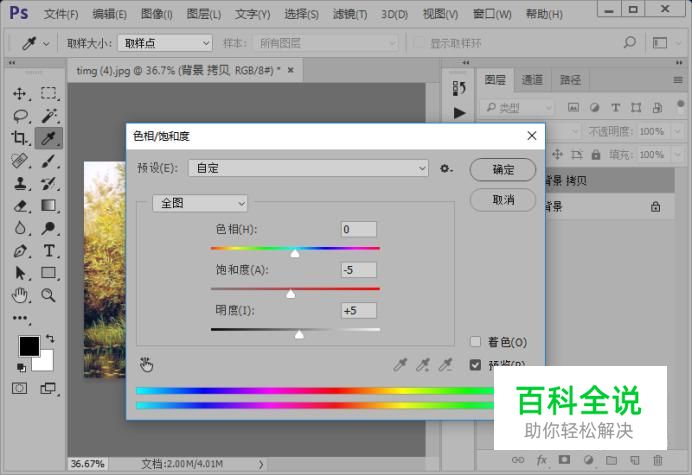Open the 全图 channel range dropdown

click(x=199, y=203)
